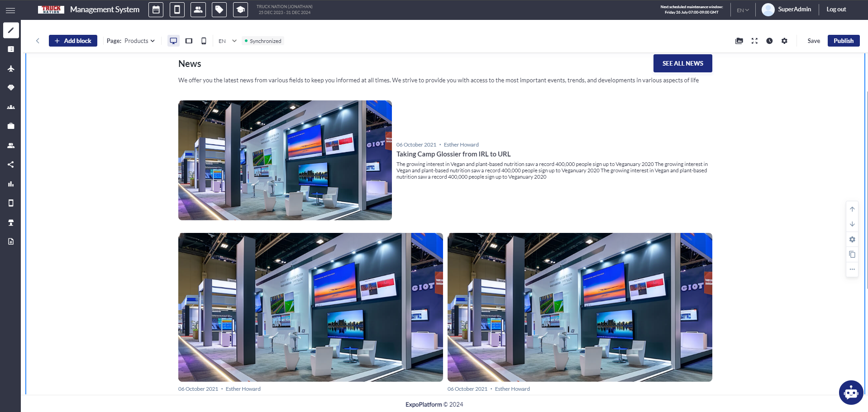This screenshot has width=868, height=412.
Task: Click the bottom-left news article image
Action: coord(310,307)
